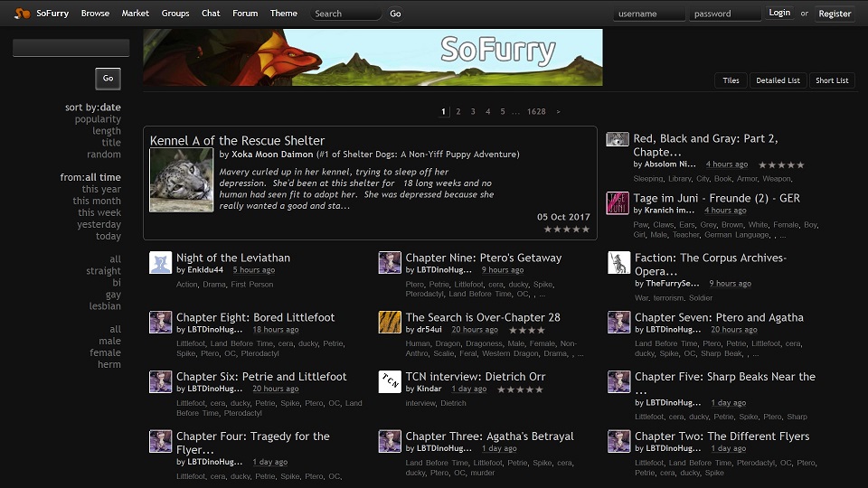Click Chapter Seven: Ptero and Agatha avatar
The image size is (868, 488).
tap(618, 322)
